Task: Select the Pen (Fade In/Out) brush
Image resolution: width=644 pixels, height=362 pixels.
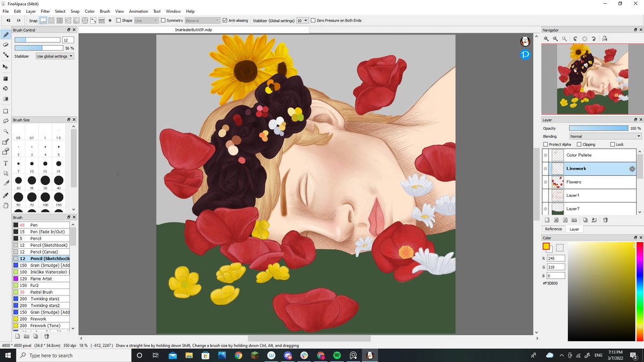Action: coord(41,232)
